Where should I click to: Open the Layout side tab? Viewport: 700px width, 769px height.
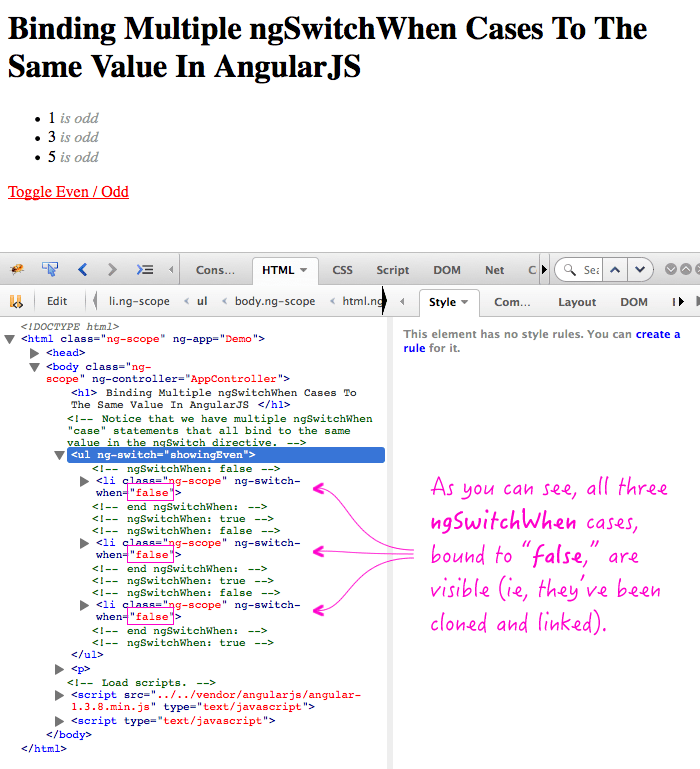(x=577, y=302)
